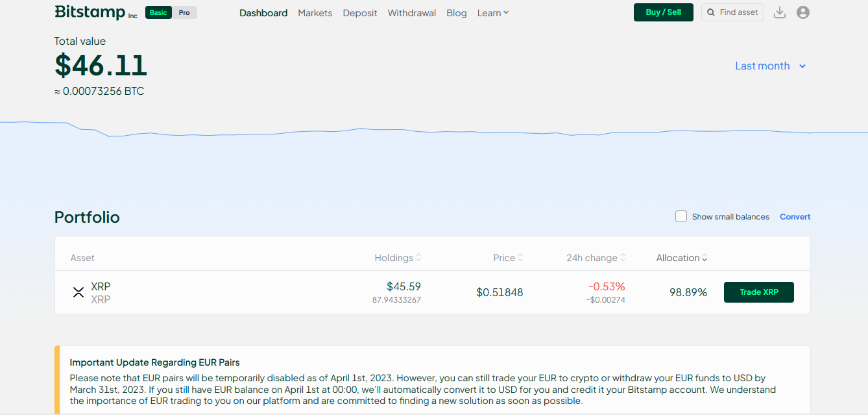868x415 pixels.
Task: Switch to Basic mode toggle
Action: point(158,12)
